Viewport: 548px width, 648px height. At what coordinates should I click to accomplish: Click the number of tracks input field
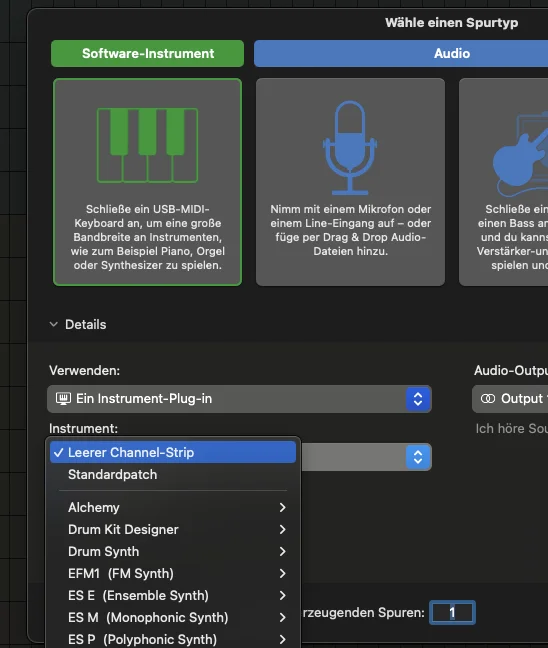[x=453, y=612]
